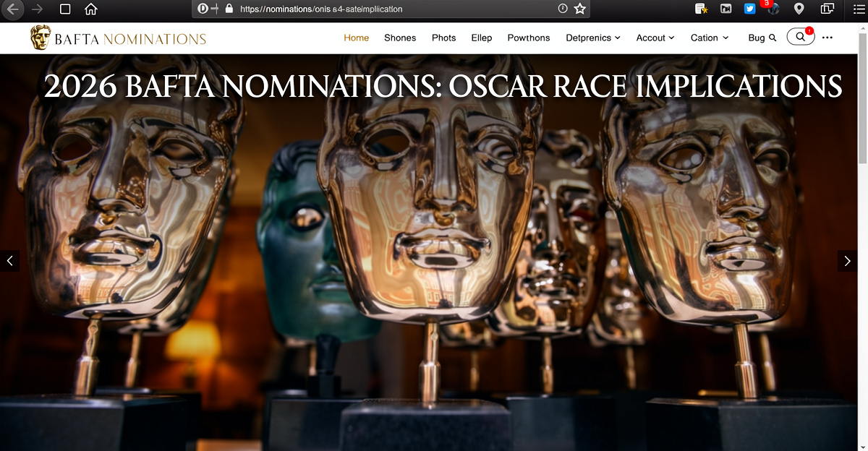Advance the carousel with the right arrow
Screen dimensions: 868x451
(846, 260)
